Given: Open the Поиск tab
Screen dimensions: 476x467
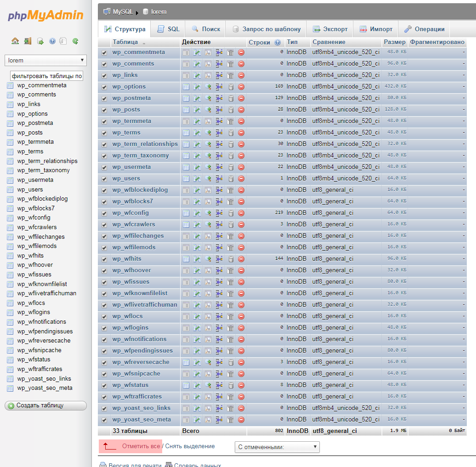Looking at the screenshot, I should 206,29.
